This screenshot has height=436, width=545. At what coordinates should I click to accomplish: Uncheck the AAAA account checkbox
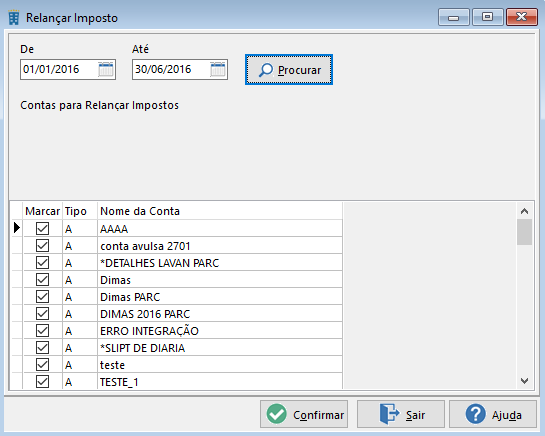click(x=42, y=228)
